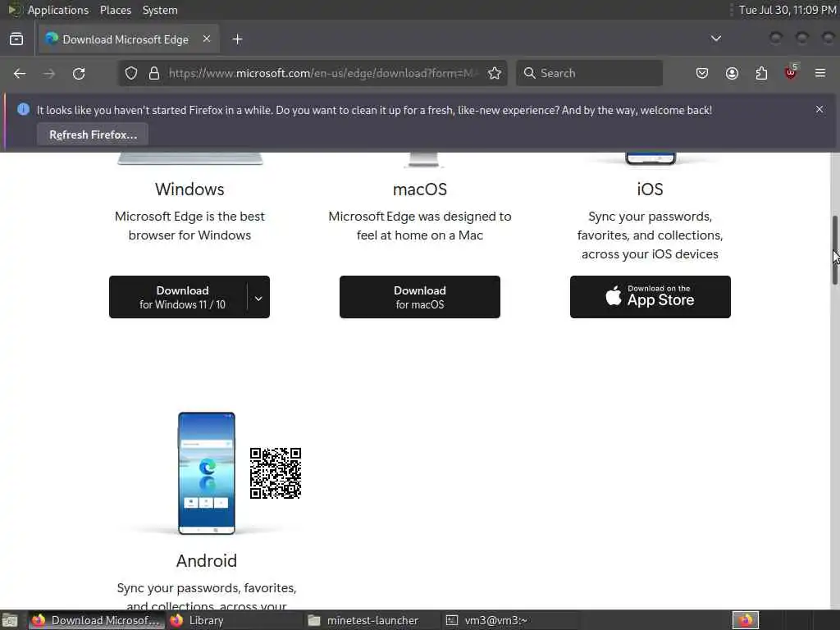Switch to the Library window in taskbar
Image resolution: width=840 pixels, height=630 pixels.
click(x=234, y=620)
